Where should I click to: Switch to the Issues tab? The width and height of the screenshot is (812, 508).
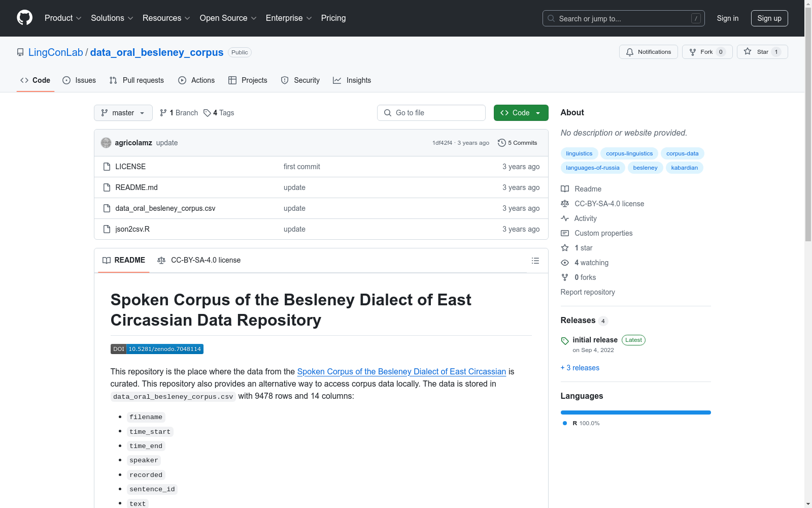(79, 80)
